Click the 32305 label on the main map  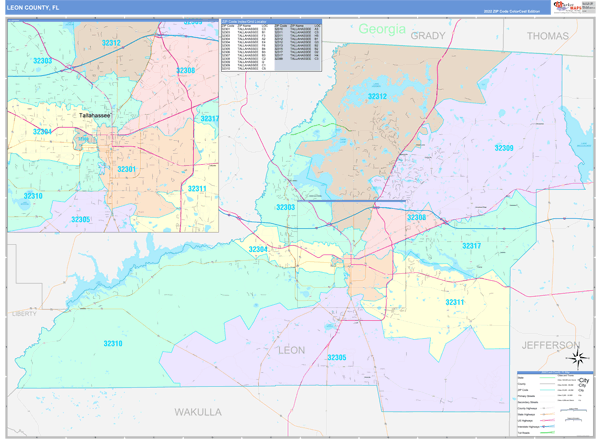(x=336, y=357)
